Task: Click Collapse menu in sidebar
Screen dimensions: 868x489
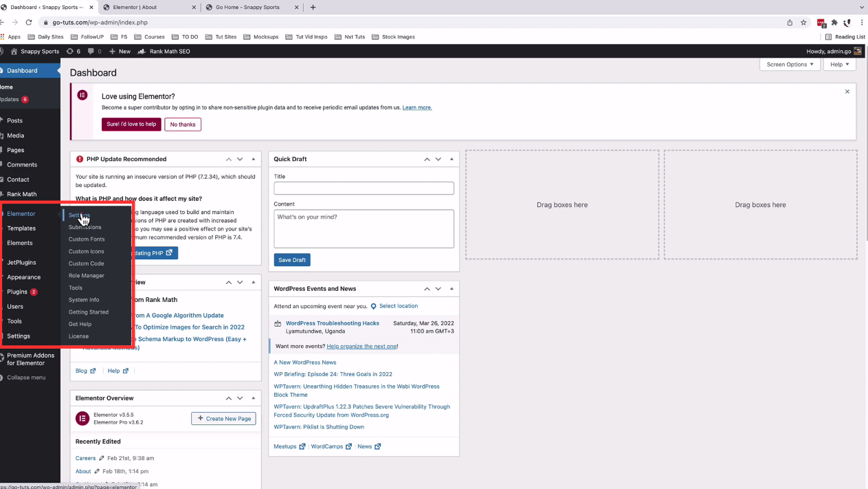Action: (26, 378)
